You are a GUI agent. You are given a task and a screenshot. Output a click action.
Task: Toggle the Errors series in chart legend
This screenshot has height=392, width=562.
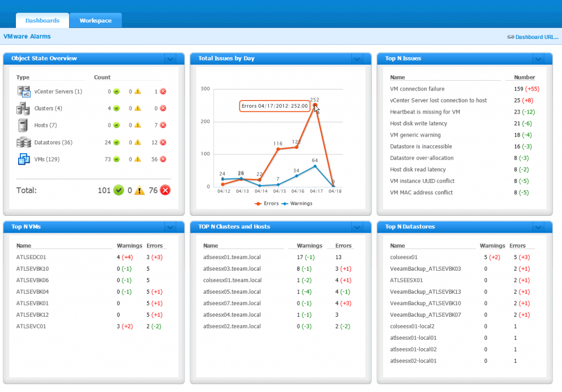[x=267, y=203]
